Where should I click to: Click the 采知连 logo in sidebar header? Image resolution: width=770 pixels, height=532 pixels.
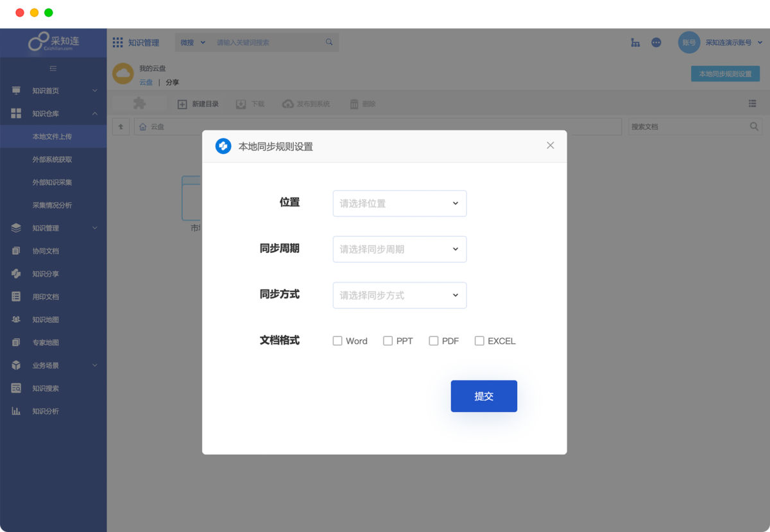pos(53,42)
